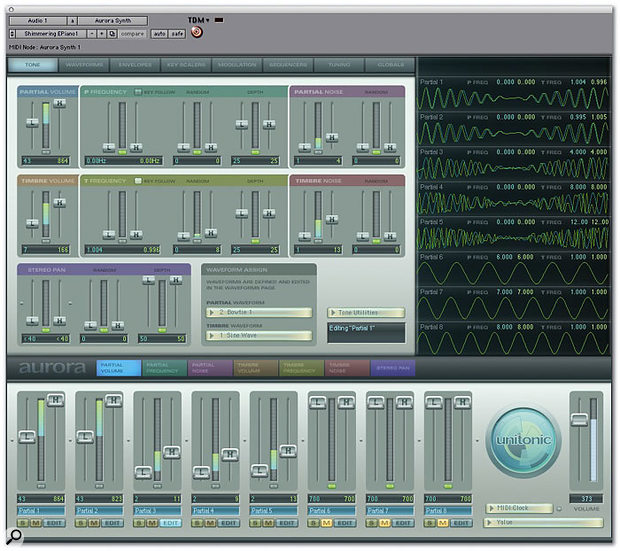Image resolution: width=620 pixels, height=551 pixels.
Task: Click the previous preset minus button
Action: (x=92, y=34)
